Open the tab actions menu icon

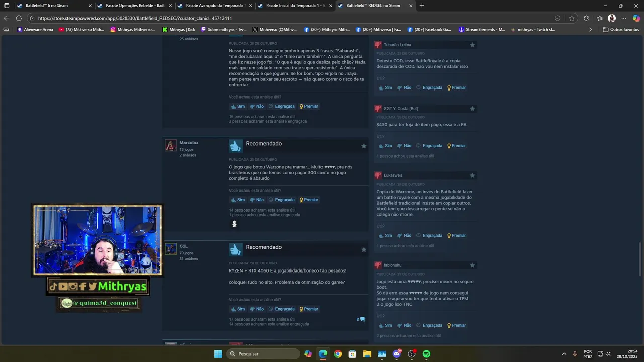(x=7, y=6)
